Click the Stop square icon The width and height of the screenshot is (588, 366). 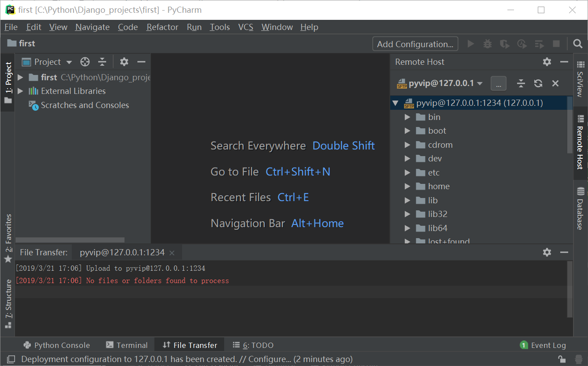pyautogui.click(x=556, y=44)
